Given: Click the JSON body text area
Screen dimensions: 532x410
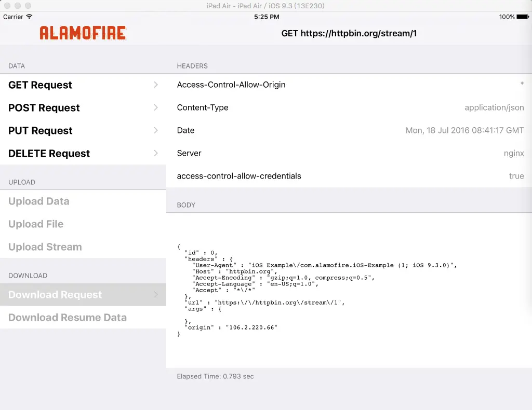Looking at the screenshot, I should (349, 291).
